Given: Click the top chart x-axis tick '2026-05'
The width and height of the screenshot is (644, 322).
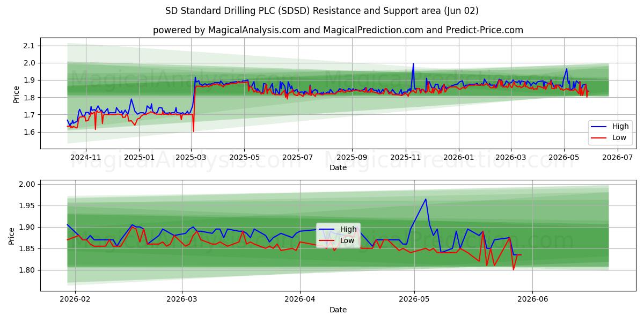Looking at the screenshot, I should coord(563,157).
